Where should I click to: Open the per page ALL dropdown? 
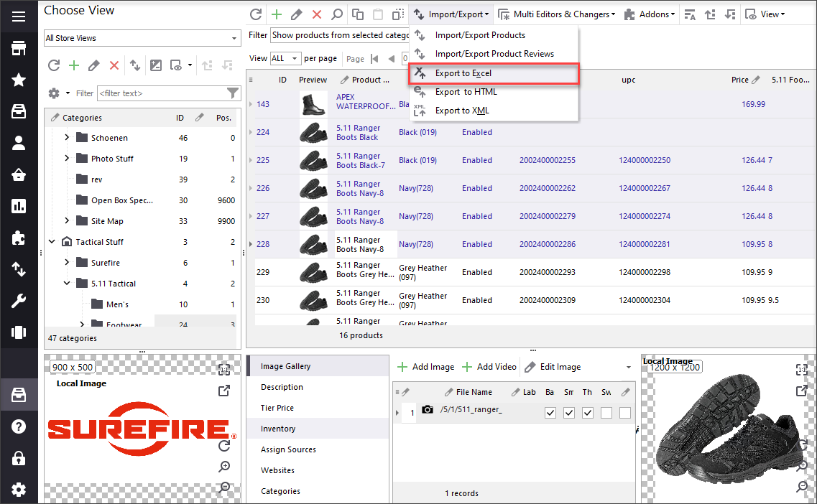click(285, 58)
